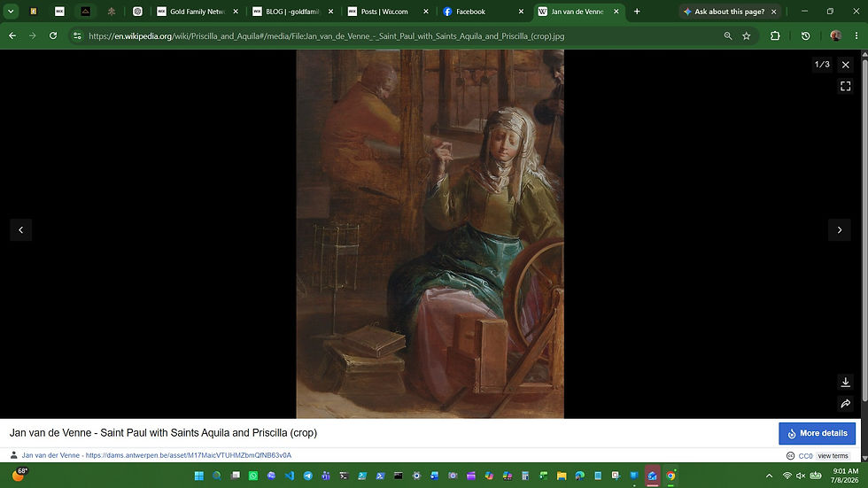This screenshot has height=488, width=868.
Task: Reload the current Wikipedia page
Action: click(x=53, y=36)
